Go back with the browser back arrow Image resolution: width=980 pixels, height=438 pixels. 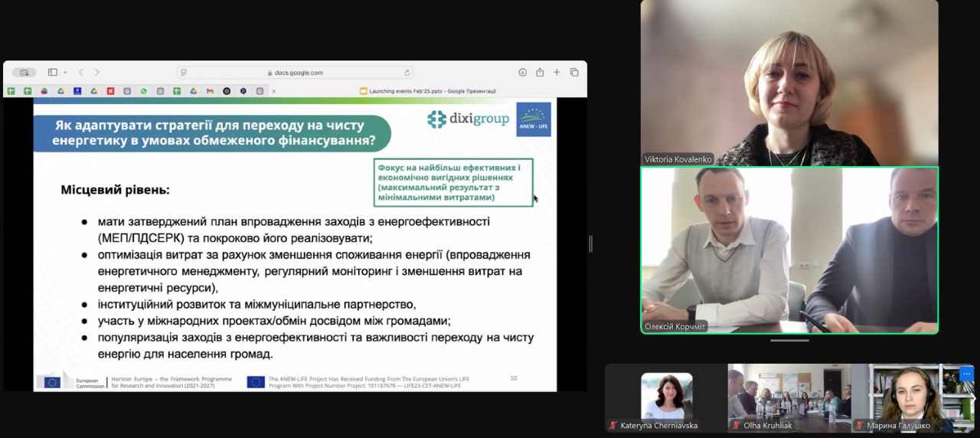pyautogui.click(x=81, y=72)
